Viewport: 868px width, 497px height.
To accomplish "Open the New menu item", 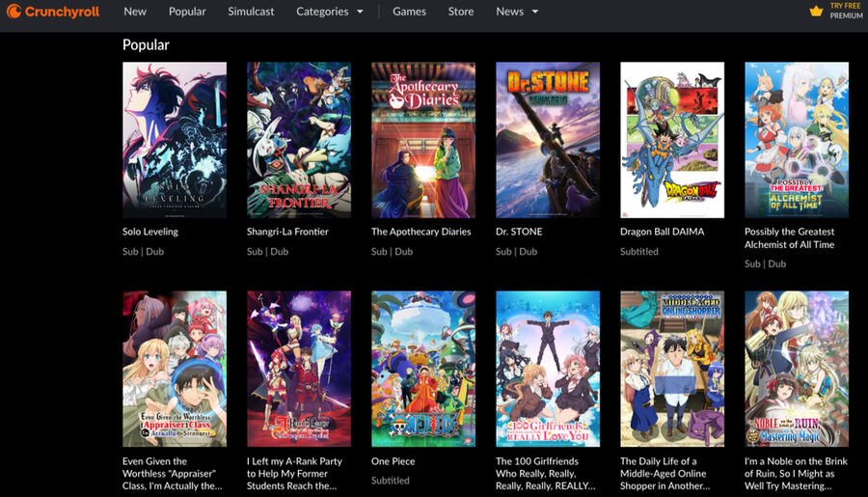I will pos(135,12).
